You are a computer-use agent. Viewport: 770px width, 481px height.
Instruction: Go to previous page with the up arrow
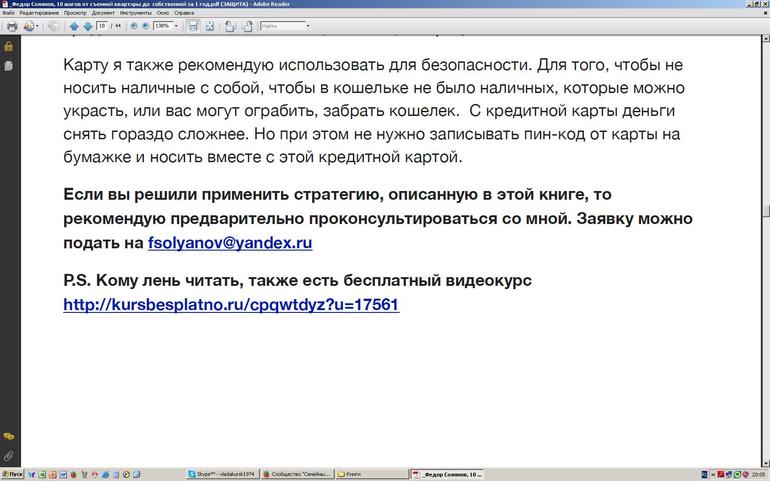73,26
